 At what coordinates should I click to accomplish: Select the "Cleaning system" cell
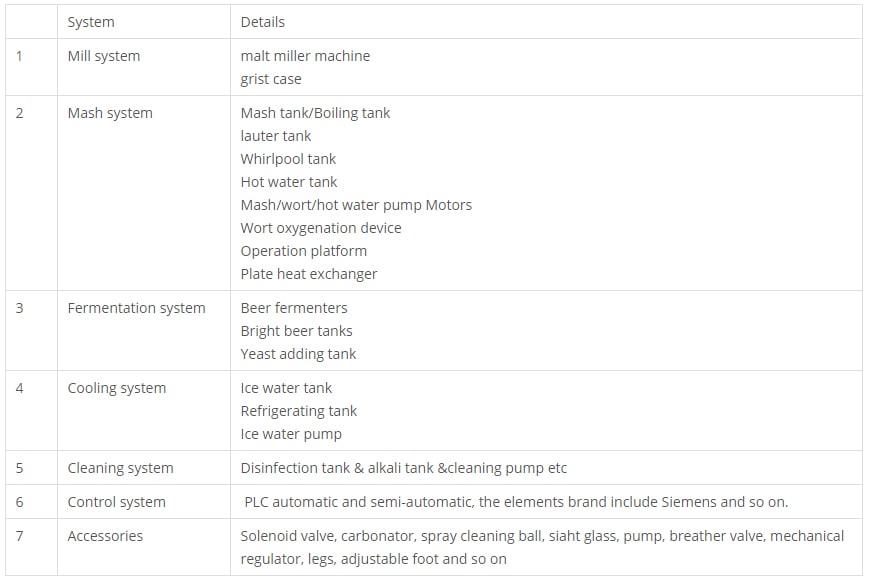pyautogui.click(x=120, y=468)
